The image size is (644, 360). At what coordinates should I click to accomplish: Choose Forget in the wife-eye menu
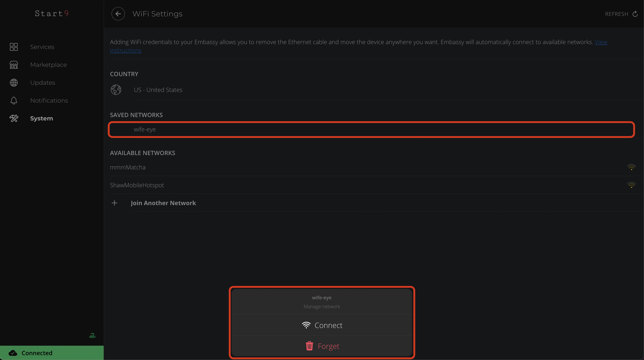(x=322, y=346)
